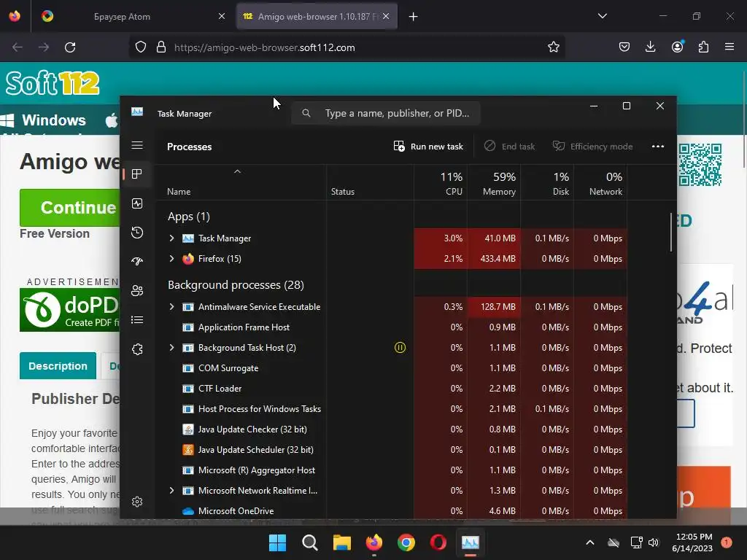Open Task Manager settings gear
The width and height of the screenshot is (747, 560).
[x=137, y=502]
